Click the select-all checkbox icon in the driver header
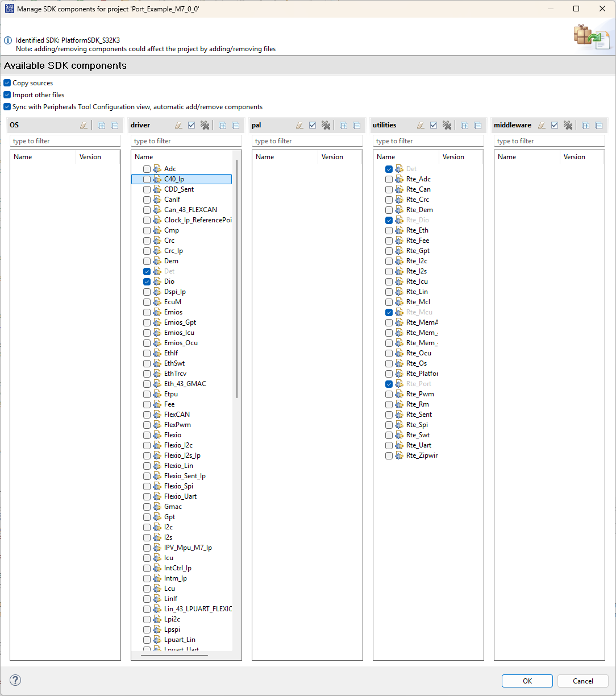The height and width of the screenshot is (696, 616). (192, 125)
